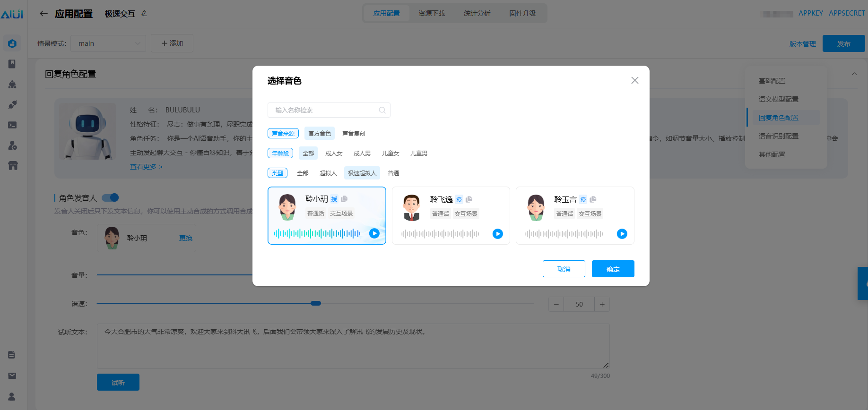Click the edit pencil next to 极速交互

click(144, 14)
